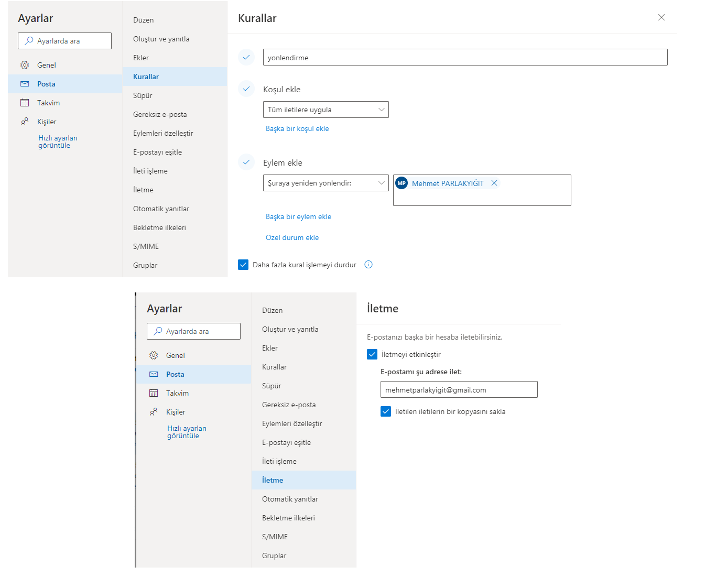Click the Genel gear icon in bottom panel

point(154,355)
